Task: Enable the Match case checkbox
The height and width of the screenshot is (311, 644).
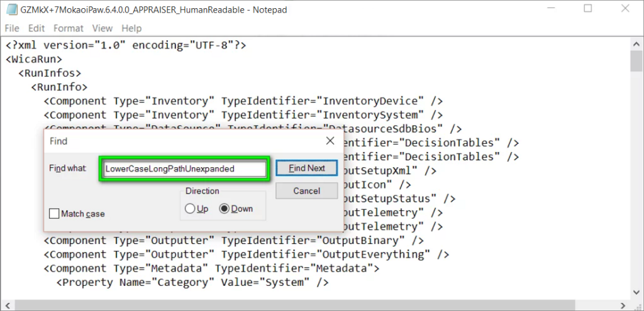Action: 55,214
